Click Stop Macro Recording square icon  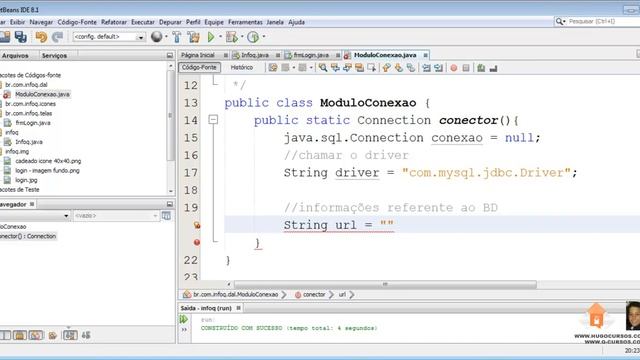coord(466,68)
